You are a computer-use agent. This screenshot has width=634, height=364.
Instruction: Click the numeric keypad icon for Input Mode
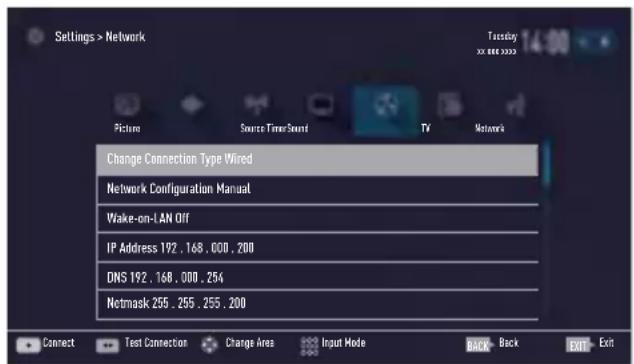point(309,347)
